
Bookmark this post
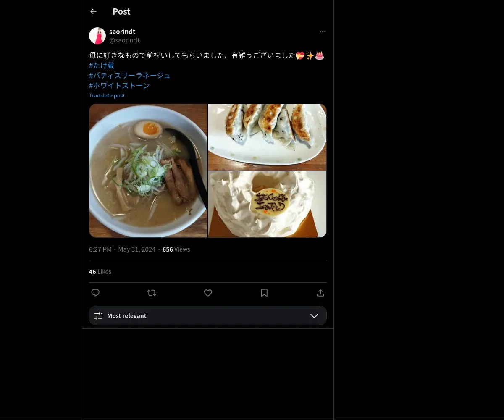pyautogui.click(x=264, y=293)
